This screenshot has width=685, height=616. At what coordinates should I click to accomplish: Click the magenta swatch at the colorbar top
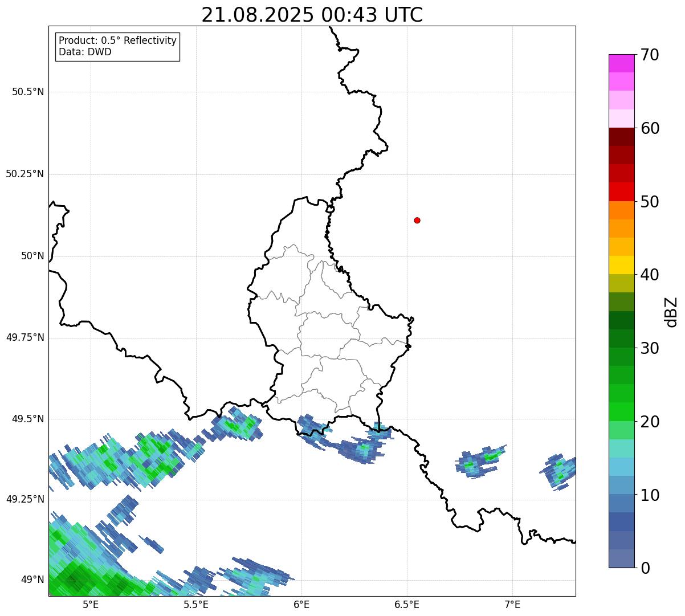click(x=621, y=63)
